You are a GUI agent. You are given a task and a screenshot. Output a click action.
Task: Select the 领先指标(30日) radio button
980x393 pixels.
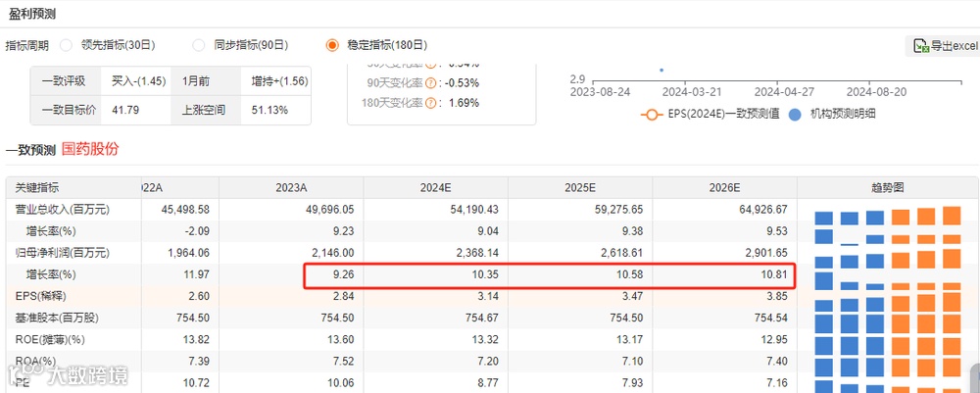(66, 45)
